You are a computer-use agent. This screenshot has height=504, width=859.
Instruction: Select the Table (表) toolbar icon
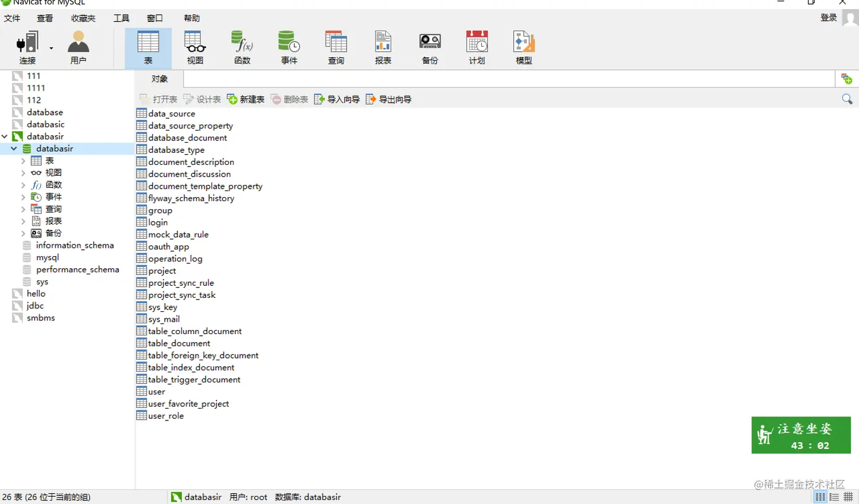148,48
